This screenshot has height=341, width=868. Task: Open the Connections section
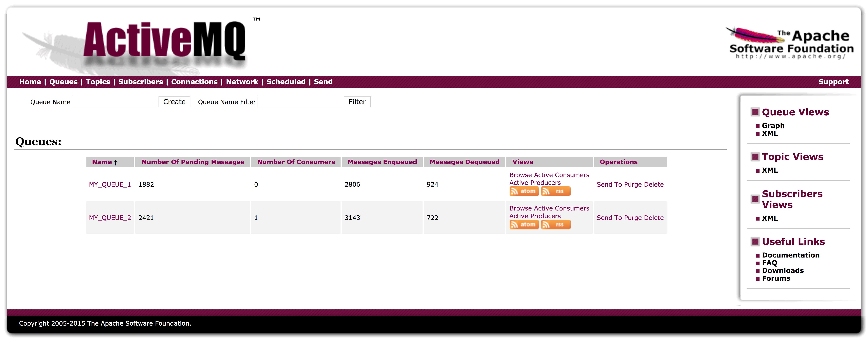click(x=194, y=82)
